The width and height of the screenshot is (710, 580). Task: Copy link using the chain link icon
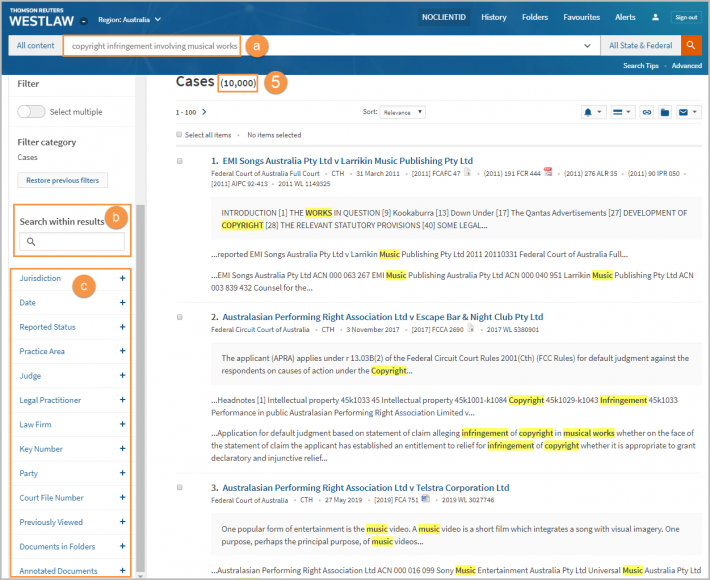tap(647, 112)
